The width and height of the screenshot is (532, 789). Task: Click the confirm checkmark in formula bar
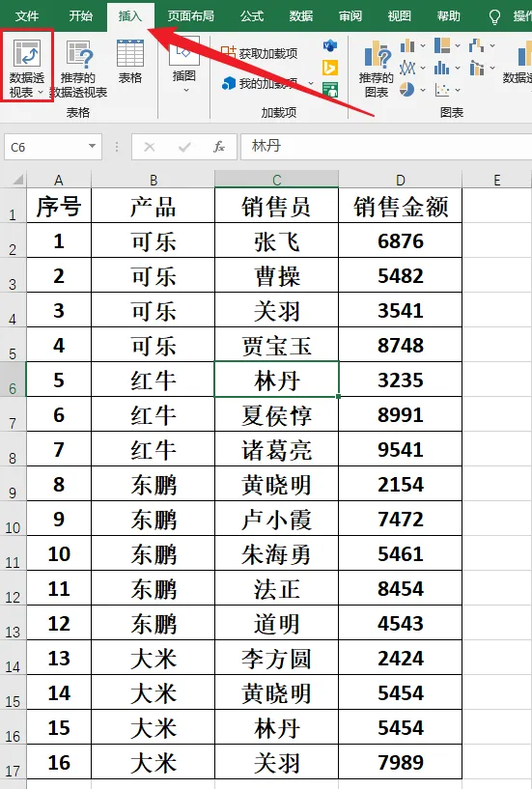point(184,147)
